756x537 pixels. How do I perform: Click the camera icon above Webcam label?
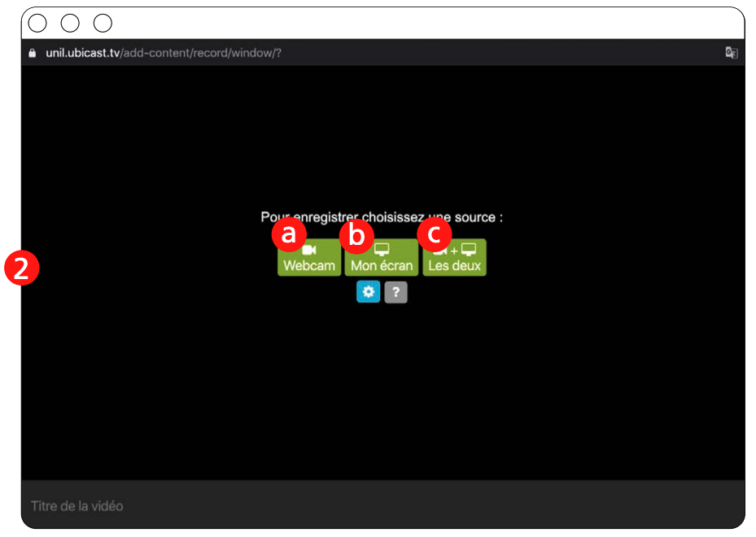coord(309,250)
